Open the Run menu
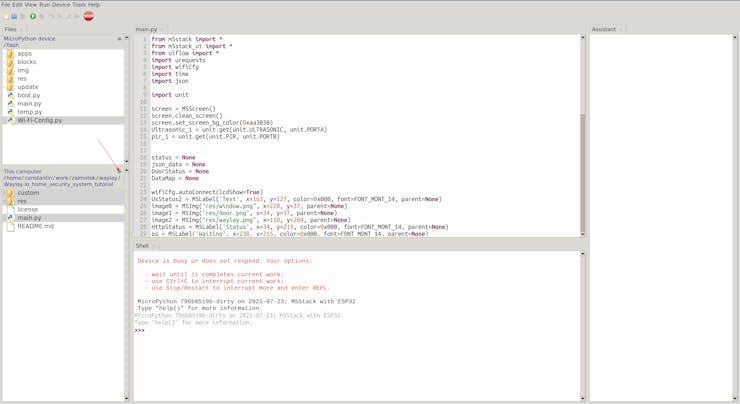Image resolution: width=740 pixels, height=404 pixels. pyautogui.click(x=44, y=5)
